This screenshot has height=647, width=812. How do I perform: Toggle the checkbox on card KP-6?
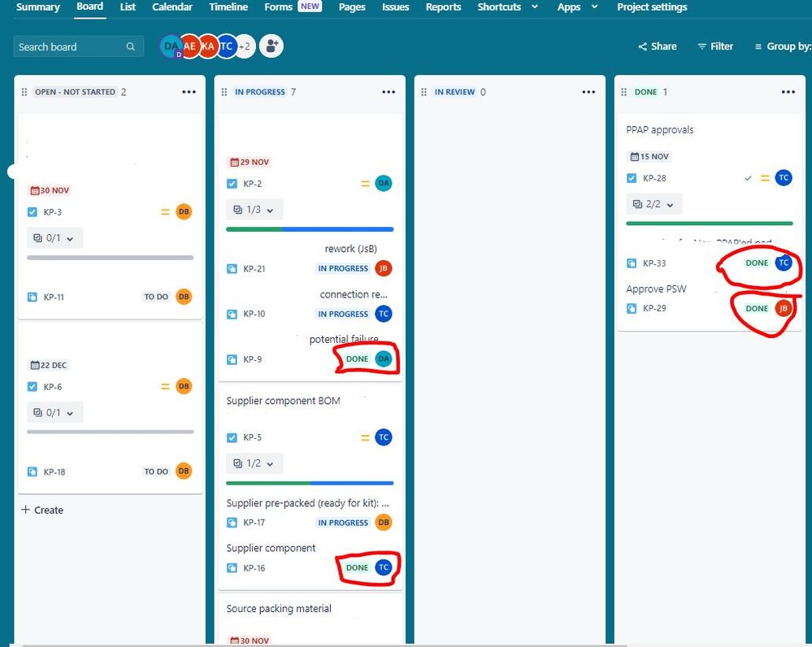33,386
